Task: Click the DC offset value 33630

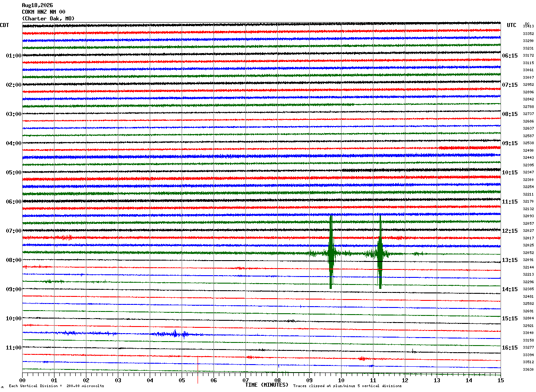Action: [528, 369]
